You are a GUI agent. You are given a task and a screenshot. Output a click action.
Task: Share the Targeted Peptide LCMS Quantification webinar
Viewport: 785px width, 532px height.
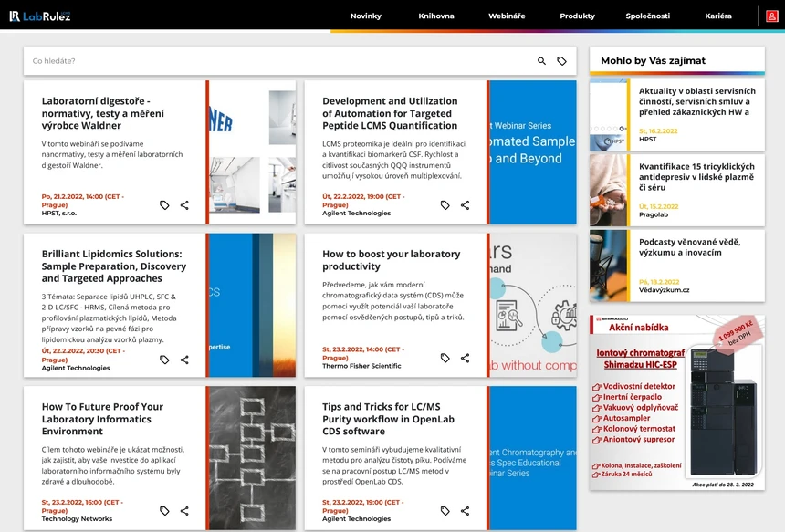point(466,205)
